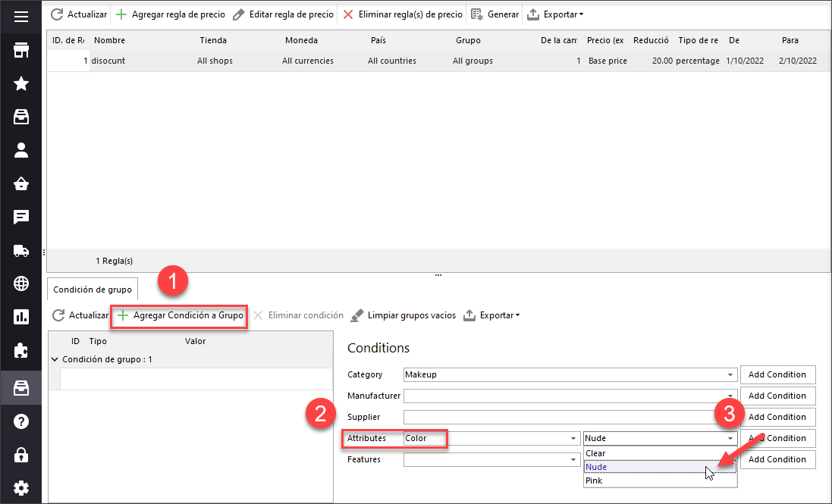Click Add Condition for Features
This screenshot has width=832, height=504.
coord(777,459)
